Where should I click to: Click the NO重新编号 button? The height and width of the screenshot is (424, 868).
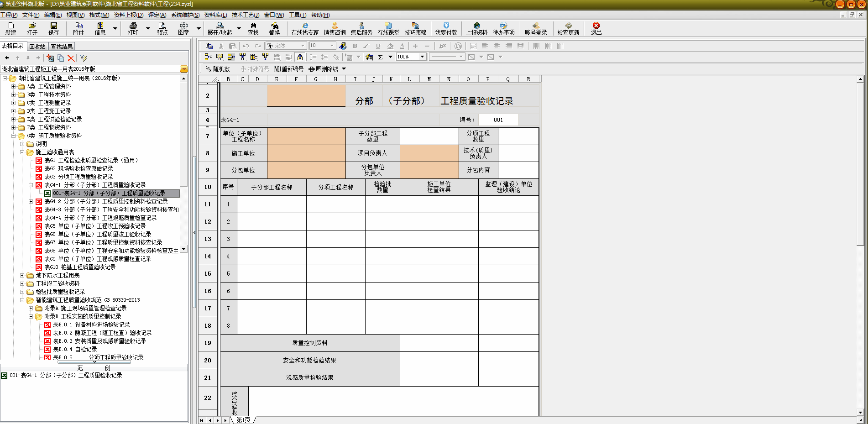tap(288, 69)
